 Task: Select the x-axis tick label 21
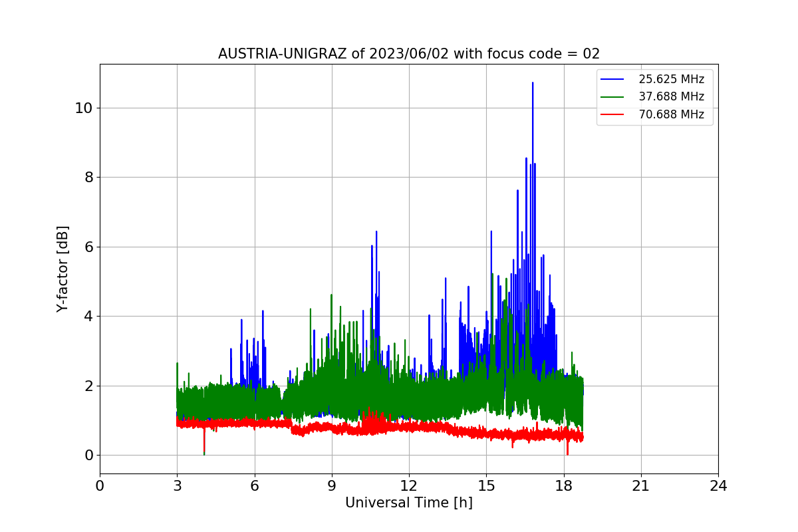pyautogui.click(x=641, y=486)
